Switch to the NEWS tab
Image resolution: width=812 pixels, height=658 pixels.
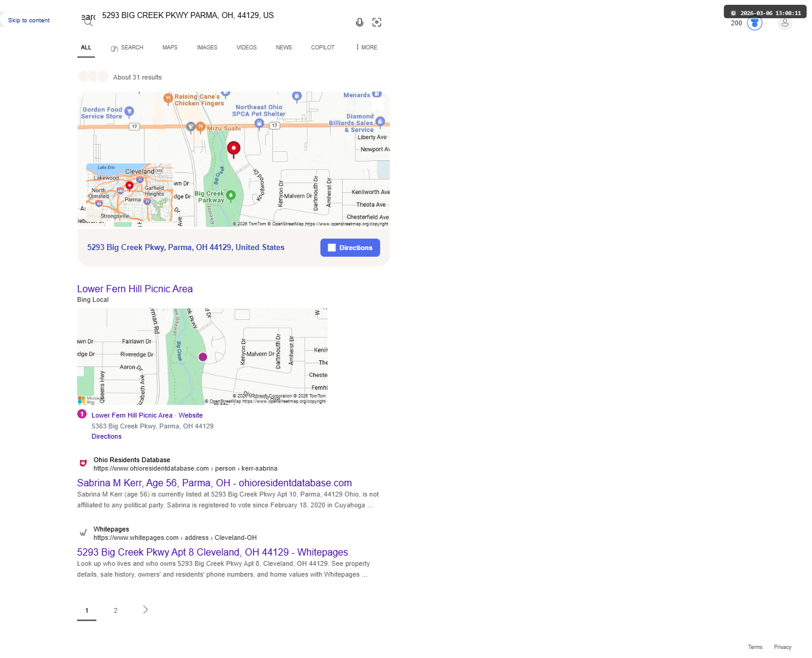pos(284,47)
